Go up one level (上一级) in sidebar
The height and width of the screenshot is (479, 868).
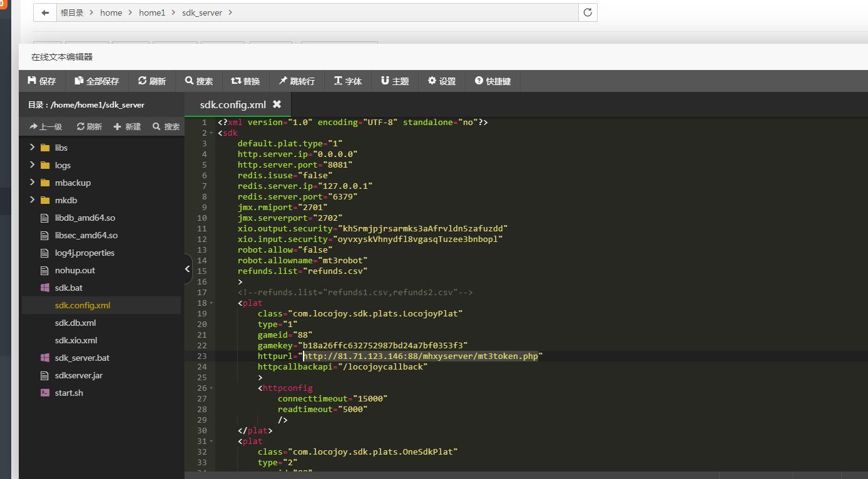pyautogui.click(x=46, y=126)
